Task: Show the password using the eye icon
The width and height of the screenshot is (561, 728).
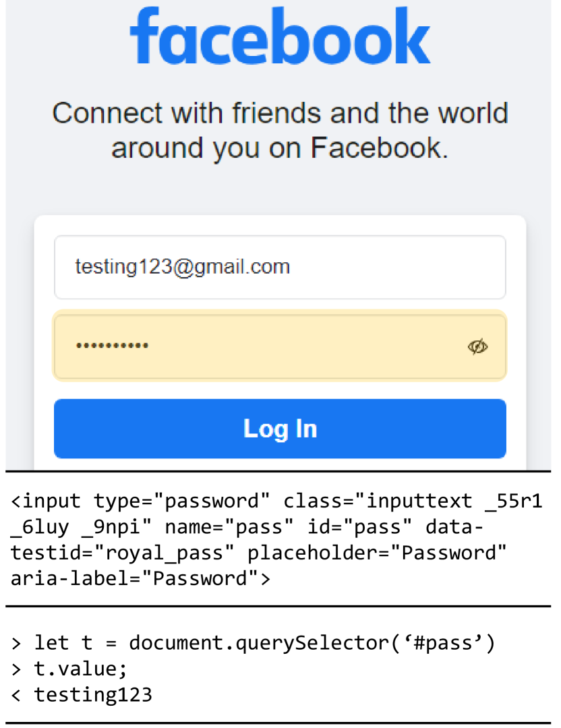Action: 477,346
